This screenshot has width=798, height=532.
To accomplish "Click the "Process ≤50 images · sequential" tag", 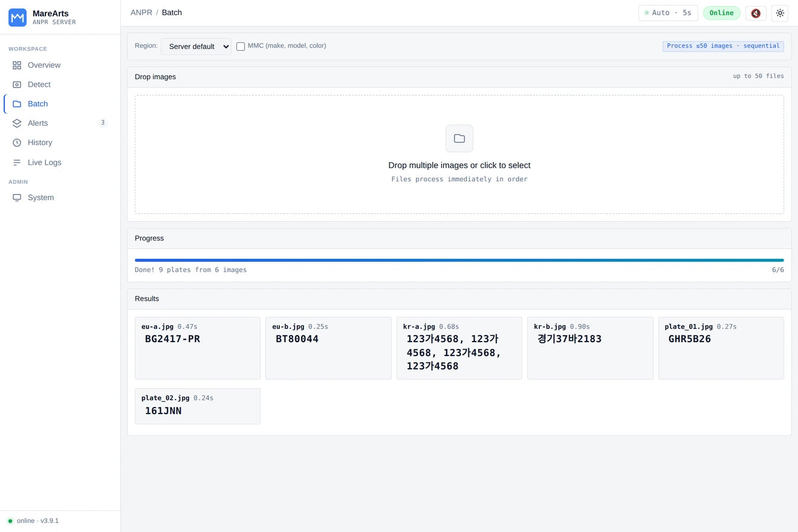I will tap(723, 46).
